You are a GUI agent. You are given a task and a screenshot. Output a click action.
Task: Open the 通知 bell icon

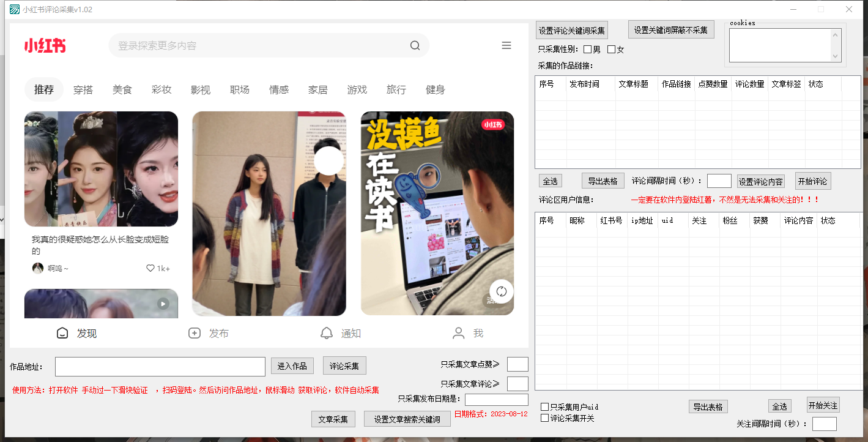click(x=327, y=333)
